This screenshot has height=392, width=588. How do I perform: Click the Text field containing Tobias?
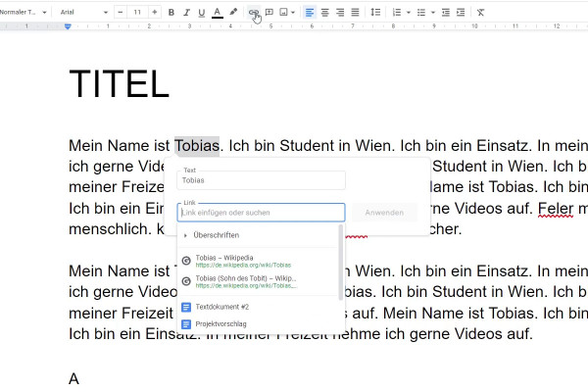(261, 180)
